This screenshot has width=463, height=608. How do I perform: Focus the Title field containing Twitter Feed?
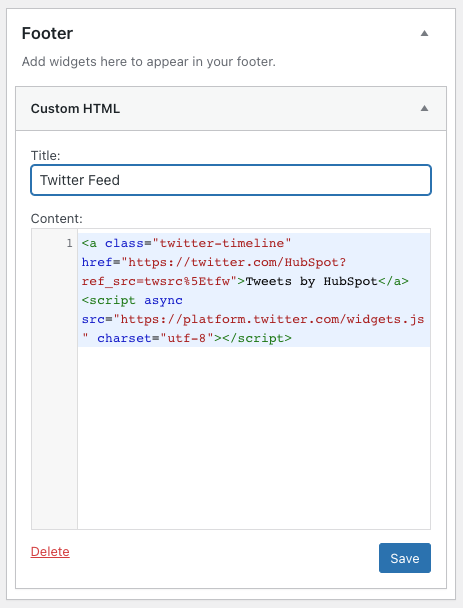click(x=231, y=180)
